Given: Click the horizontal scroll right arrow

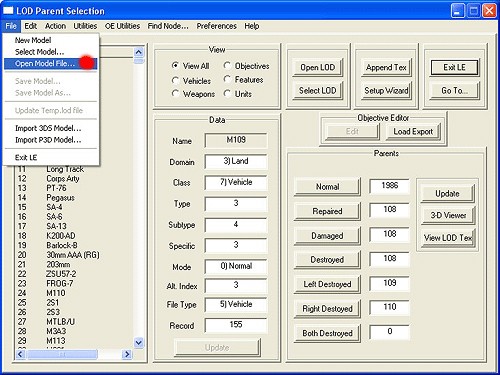Looking at the screenshot, I should pos(127,354).
